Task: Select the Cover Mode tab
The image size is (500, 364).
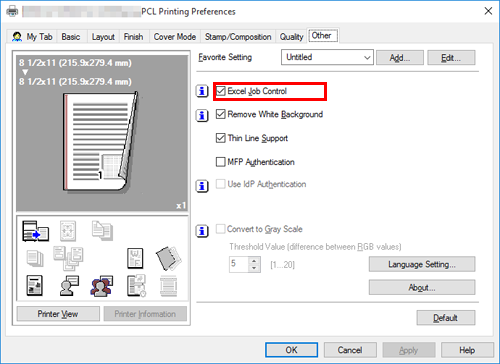Action: 175,37
